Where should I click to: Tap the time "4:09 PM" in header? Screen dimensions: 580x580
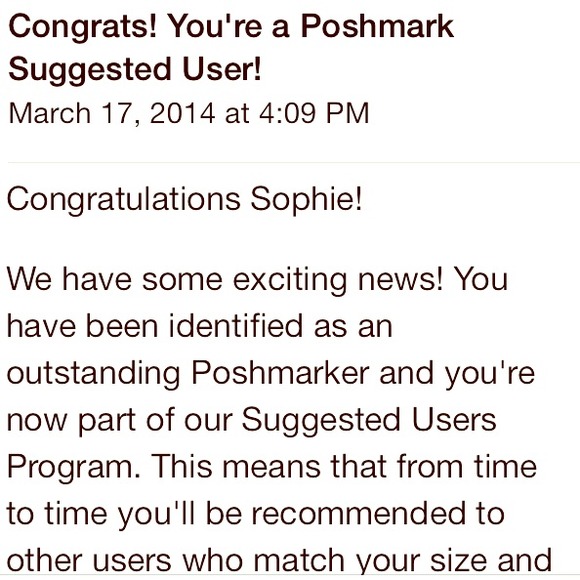click(x=314, y=113)
